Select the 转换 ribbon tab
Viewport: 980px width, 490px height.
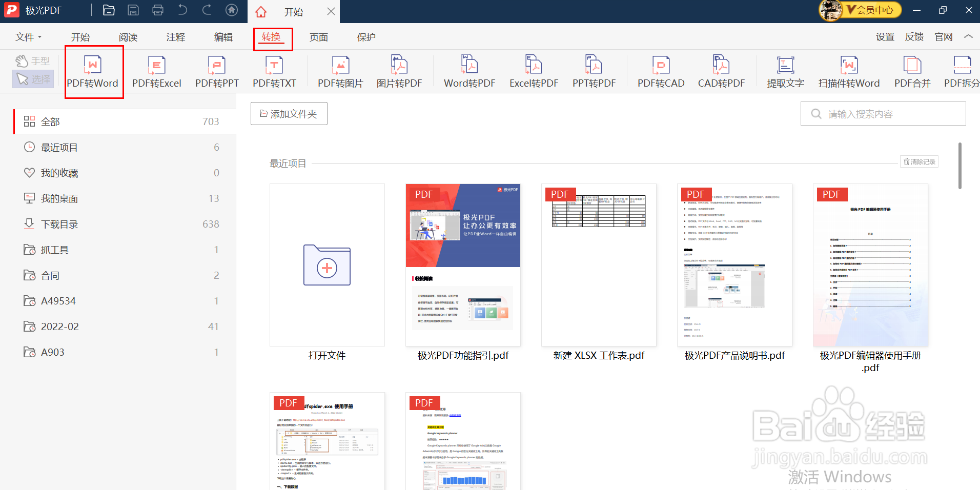tap(272, 37)
